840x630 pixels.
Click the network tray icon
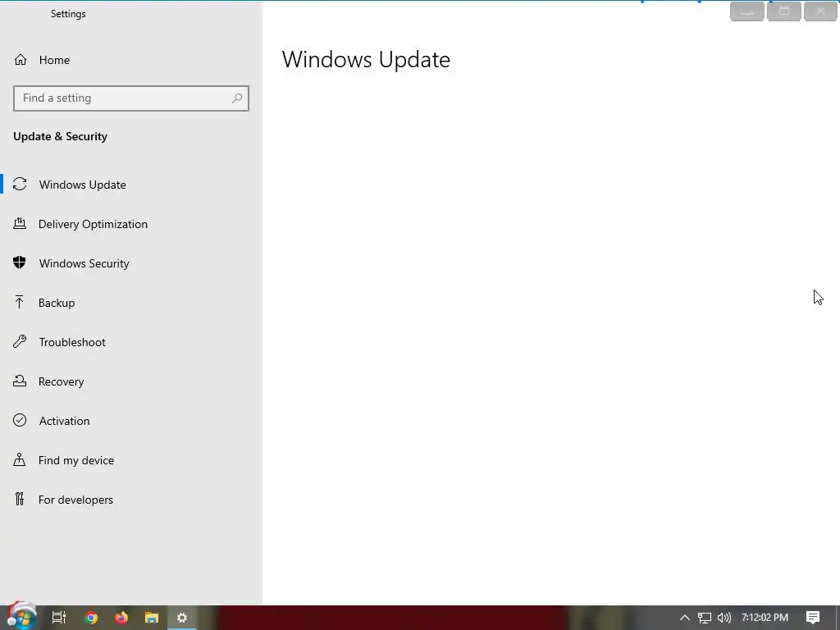[x=705, y=618]
